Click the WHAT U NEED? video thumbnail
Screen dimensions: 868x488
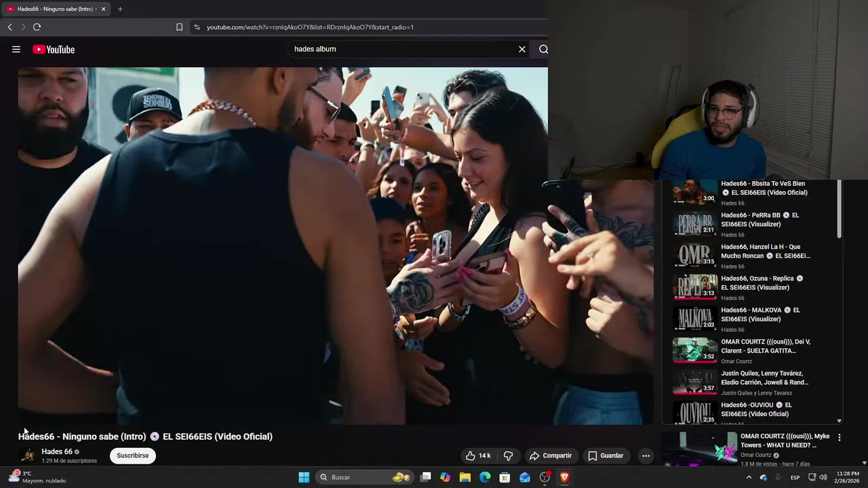(x=698, y=449)
